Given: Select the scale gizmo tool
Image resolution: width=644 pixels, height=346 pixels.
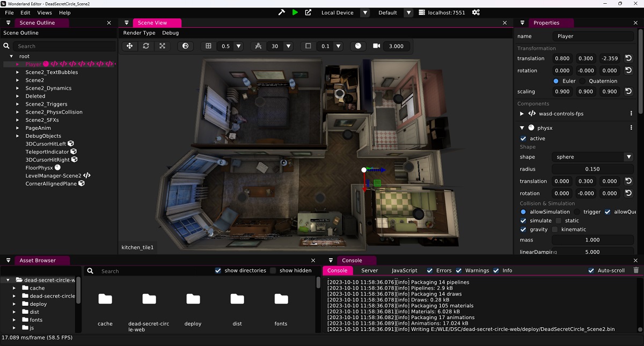Looking at the screenshot, I should coord(162,46).
